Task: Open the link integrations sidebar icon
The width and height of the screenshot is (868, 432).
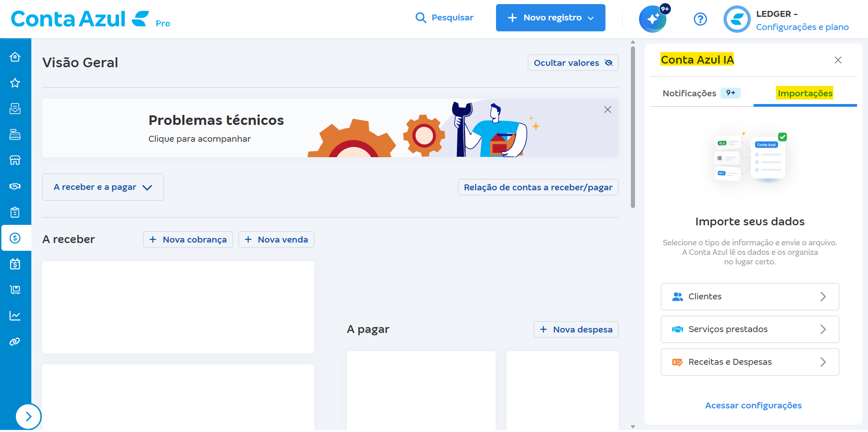Action: pos(15,342)
